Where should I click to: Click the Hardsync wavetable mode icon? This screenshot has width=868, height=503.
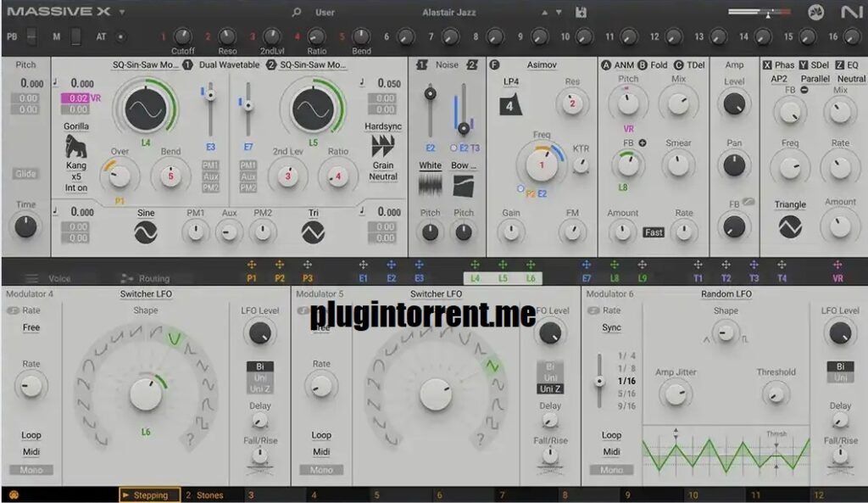382,146
